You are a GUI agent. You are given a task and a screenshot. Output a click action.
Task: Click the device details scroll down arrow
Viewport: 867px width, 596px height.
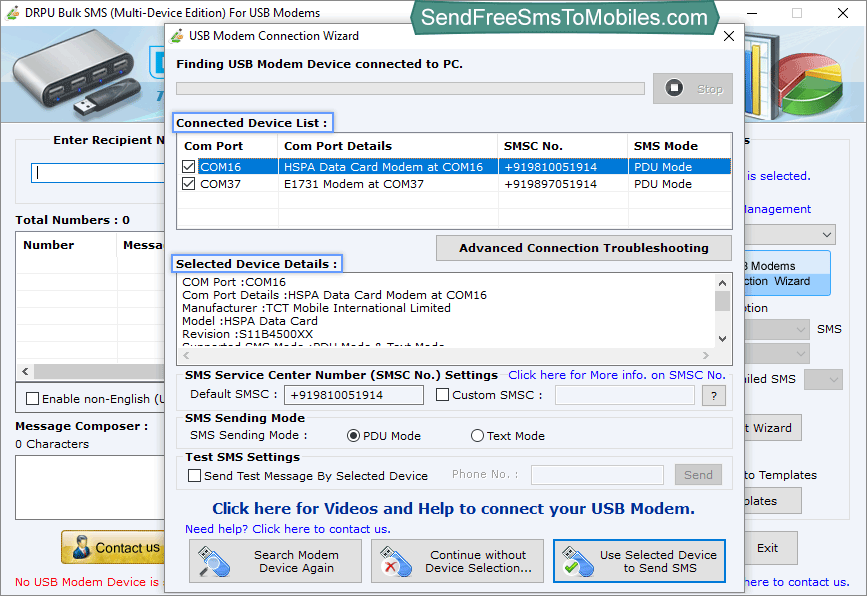pos(722,338)
